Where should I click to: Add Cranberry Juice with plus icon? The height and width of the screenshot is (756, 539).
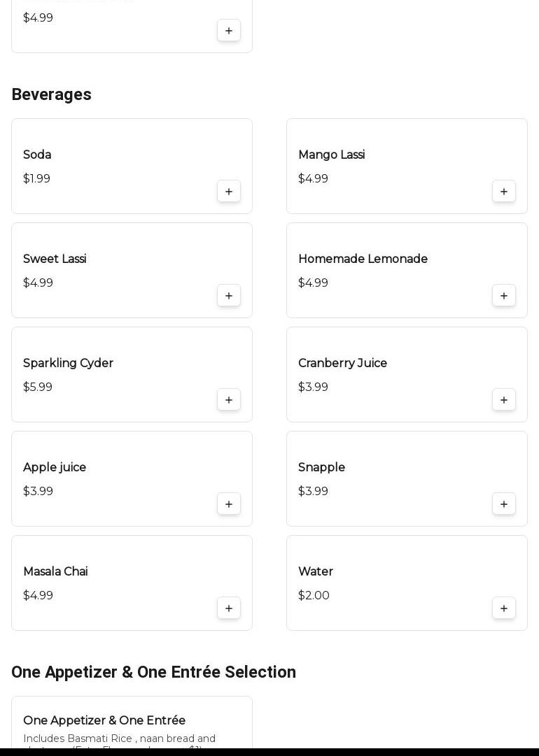tap(504, 400)
